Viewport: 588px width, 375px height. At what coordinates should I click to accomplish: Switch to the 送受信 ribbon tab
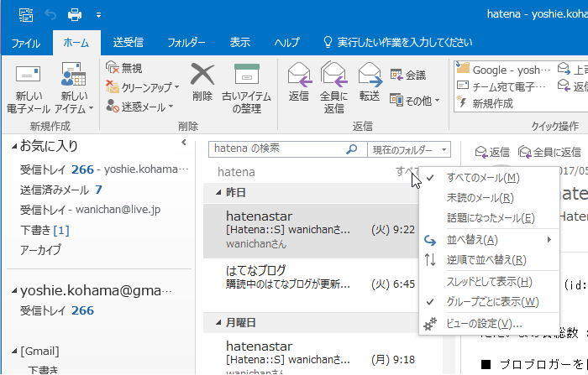[129, 42]
